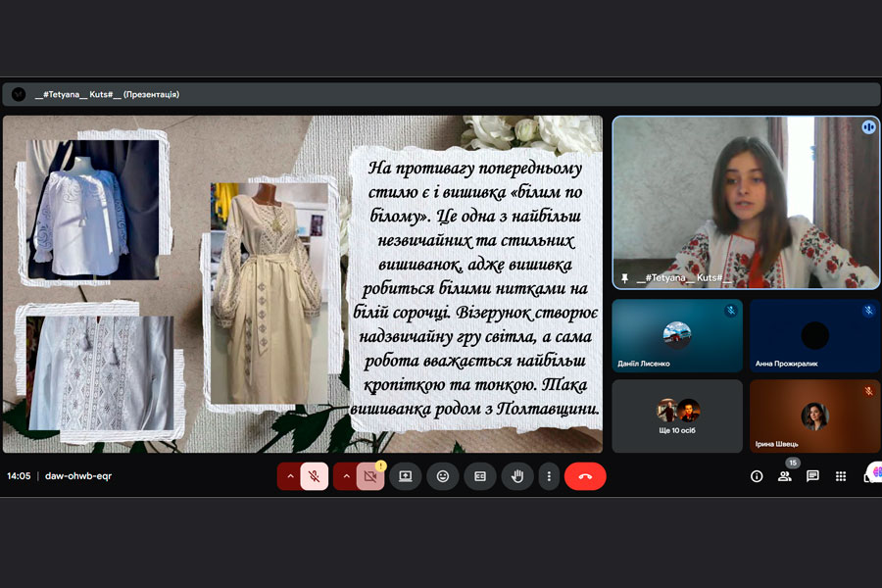Click the audio indicator on Tetyana's tile

[868, 127]
